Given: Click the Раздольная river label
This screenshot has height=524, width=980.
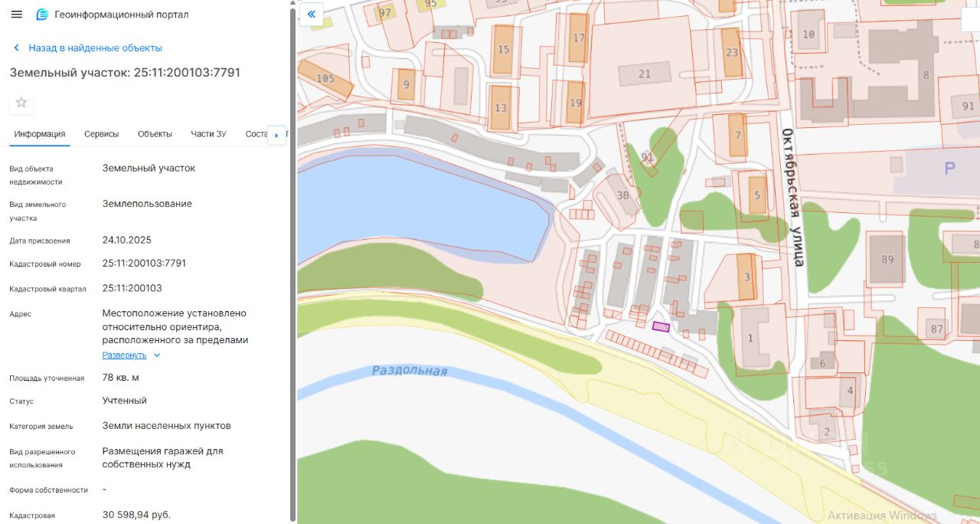Looking at the screenshot, I should tap(410, 371).
